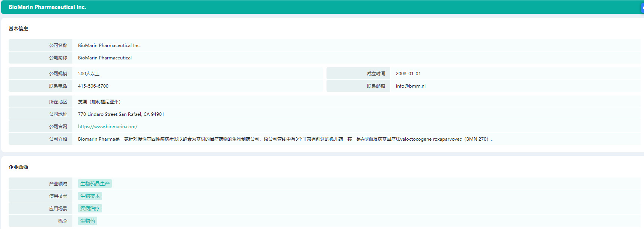This screenshot has width=644, height=229.
Task: Click the 产业领域 field label
Action: click(58, 184)
